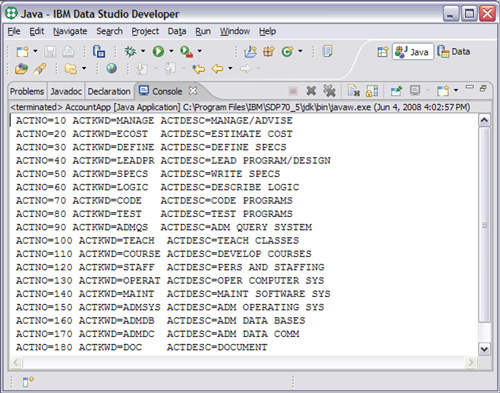Click the document copy icon beside Print
Screen dimensions: 500x393
[99, 52]
